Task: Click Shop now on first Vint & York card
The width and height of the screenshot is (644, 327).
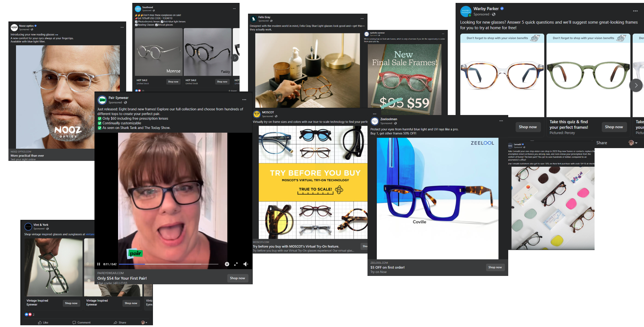Action: (x=71, y=303)
